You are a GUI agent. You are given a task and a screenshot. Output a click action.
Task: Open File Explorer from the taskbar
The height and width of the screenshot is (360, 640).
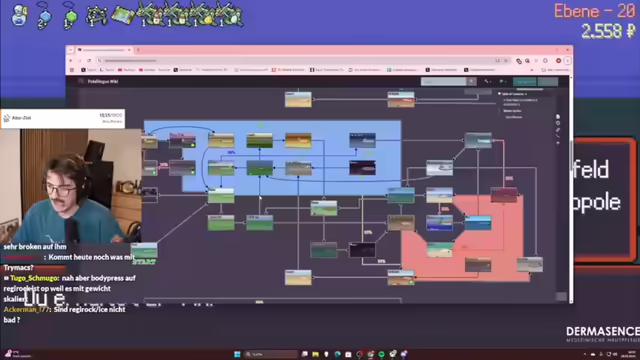[316, 354]
